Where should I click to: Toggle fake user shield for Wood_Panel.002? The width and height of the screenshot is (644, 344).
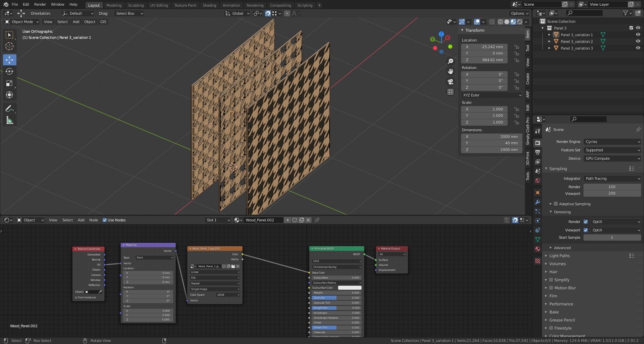click(294, 220)
